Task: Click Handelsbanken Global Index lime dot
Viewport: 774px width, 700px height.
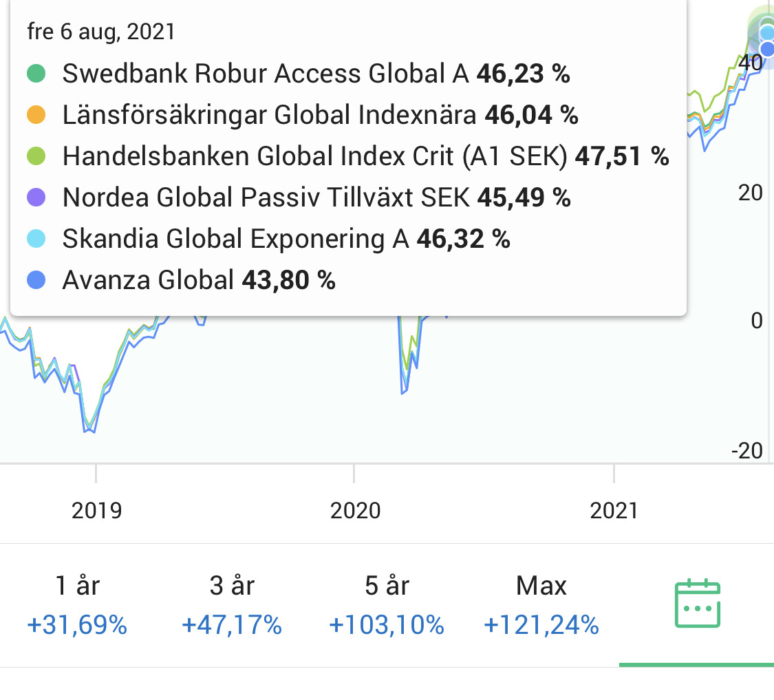Action: coord(36,156)
